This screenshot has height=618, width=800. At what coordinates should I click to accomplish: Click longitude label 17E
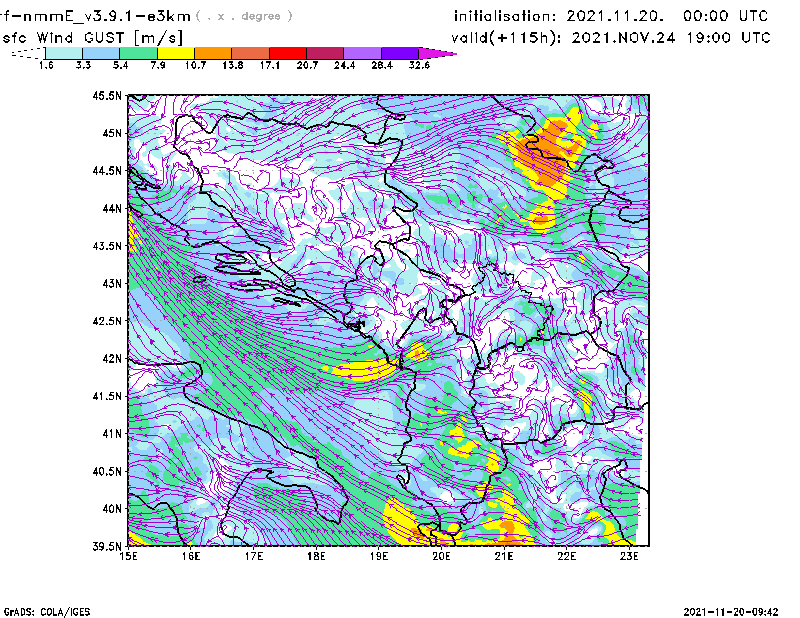[254, 556]
